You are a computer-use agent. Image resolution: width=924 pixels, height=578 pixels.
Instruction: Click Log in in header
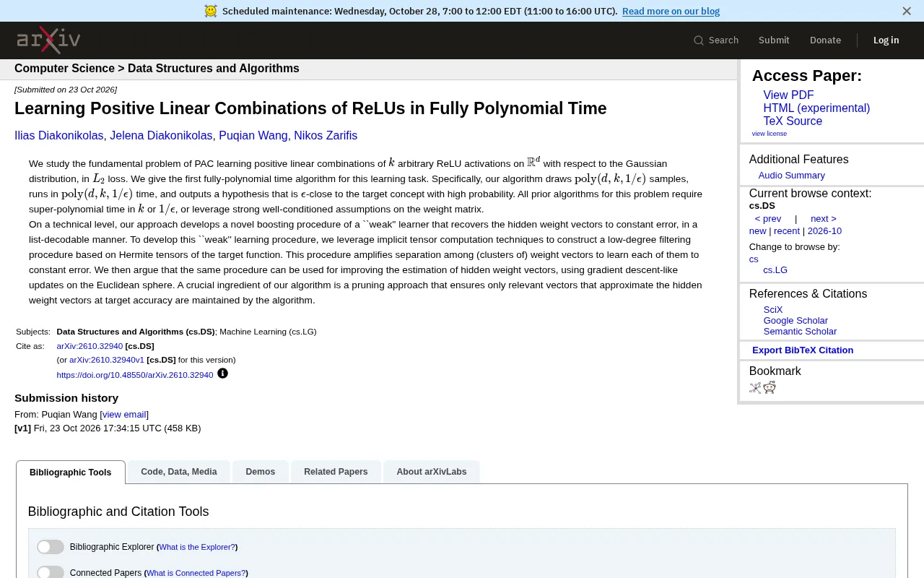(886, 40)
